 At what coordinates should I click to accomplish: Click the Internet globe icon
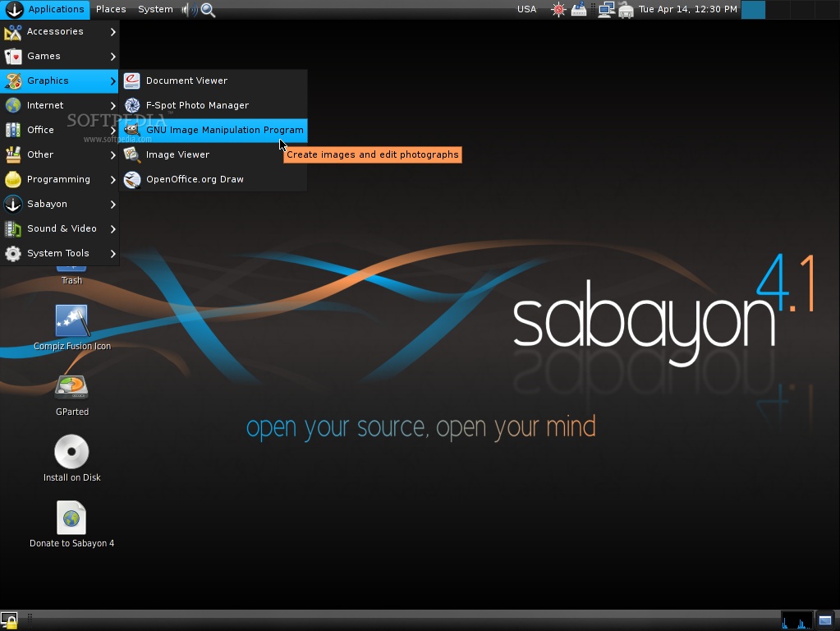[x=13, y=106]
